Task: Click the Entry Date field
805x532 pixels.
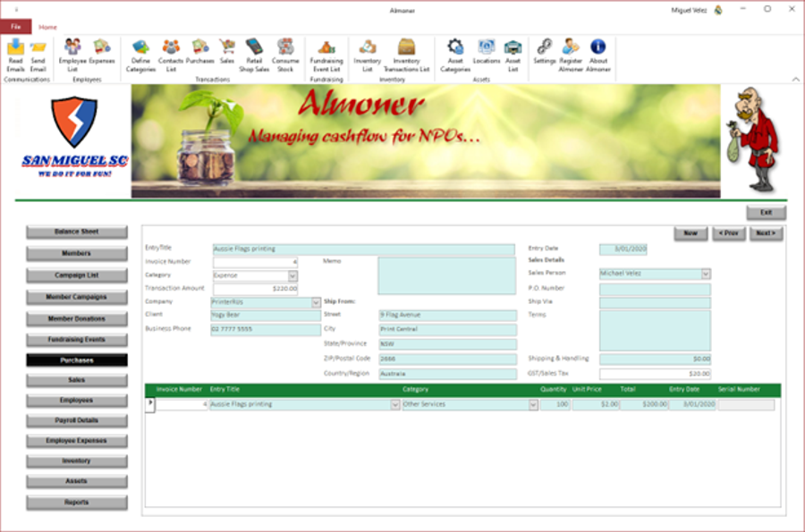Action: 623,249
